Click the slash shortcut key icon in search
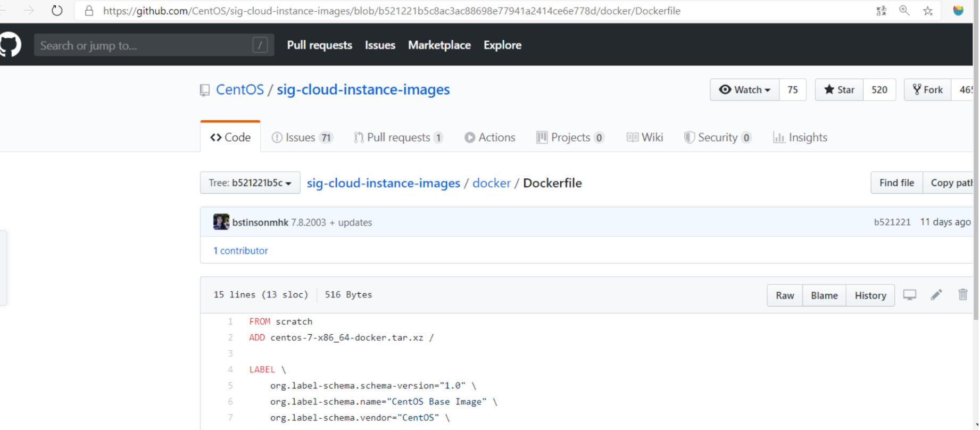Image resolution: width=980 pixels, height=430 pixels. pos(260,45)
